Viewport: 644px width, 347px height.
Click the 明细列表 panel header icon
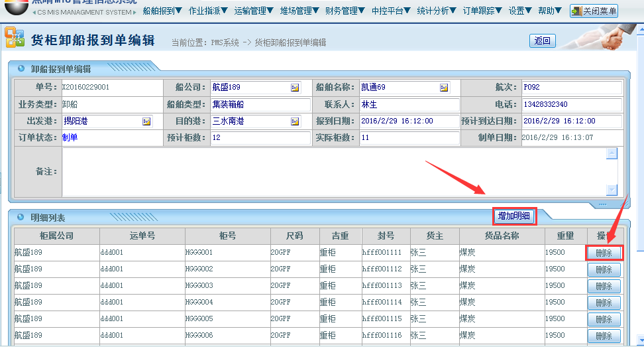pyautogui.click(x=21, y=217)
